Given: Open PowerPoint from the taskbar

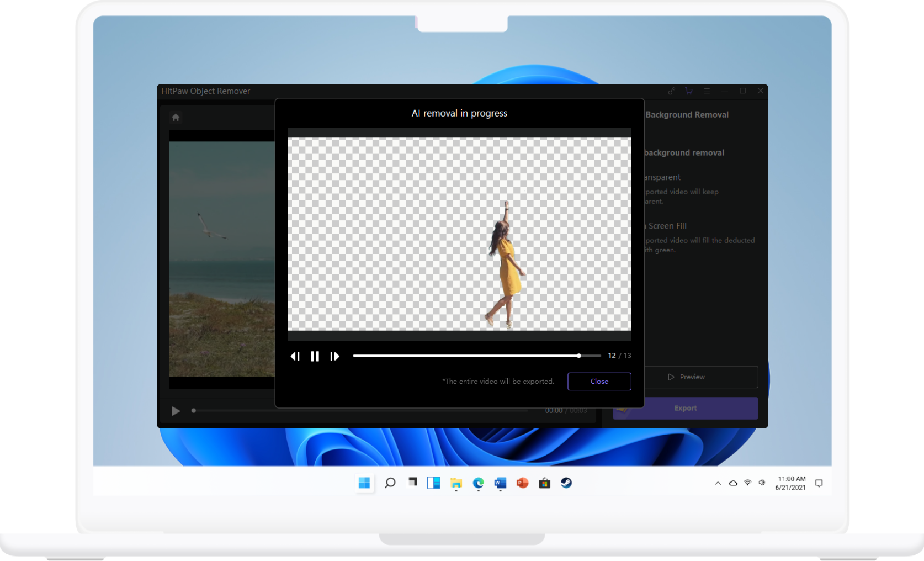Looking at the screenshot, I should click(x=522, y=483).
